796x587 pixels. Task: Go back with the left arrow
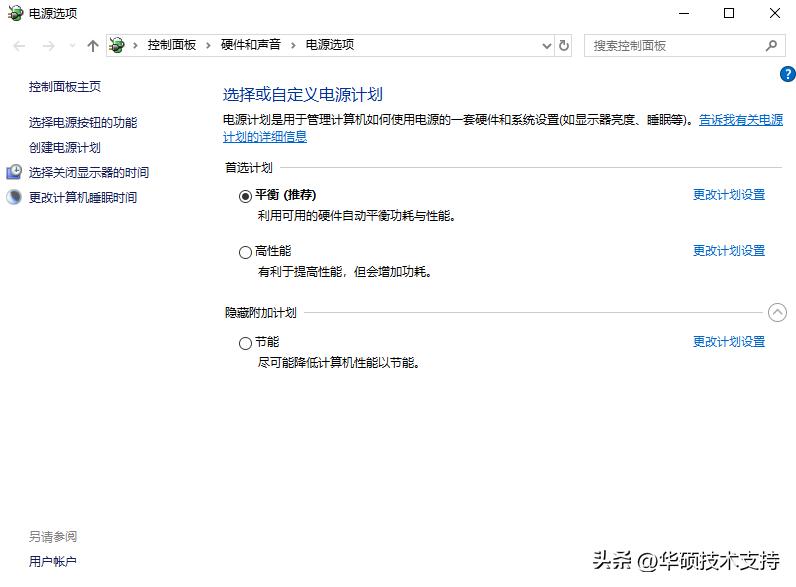tap(19, 46)
